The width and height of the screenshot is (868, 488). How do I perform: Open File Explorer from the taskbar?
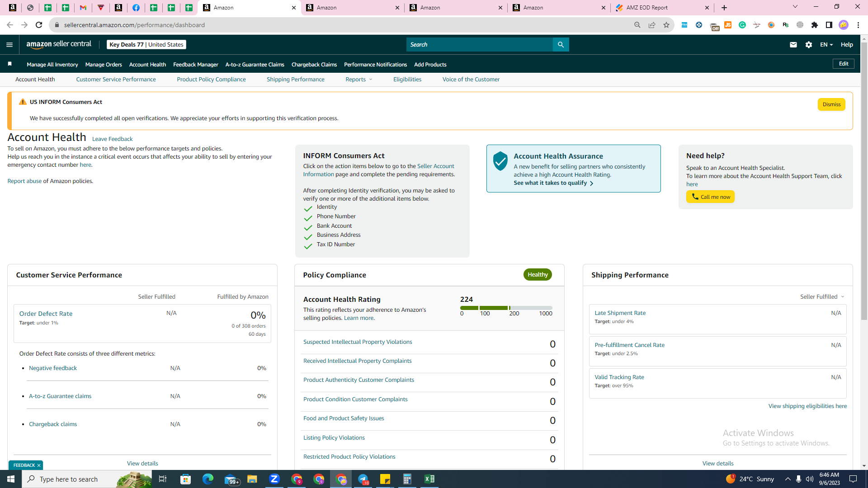(x=252, y=479)
